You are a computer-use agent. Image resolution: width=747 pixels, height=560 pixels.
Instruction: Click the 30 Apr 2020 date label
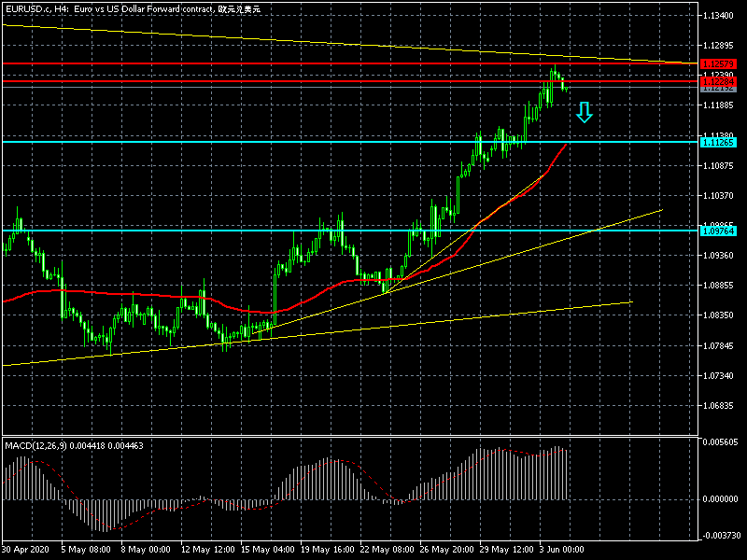tap(25, 549)
